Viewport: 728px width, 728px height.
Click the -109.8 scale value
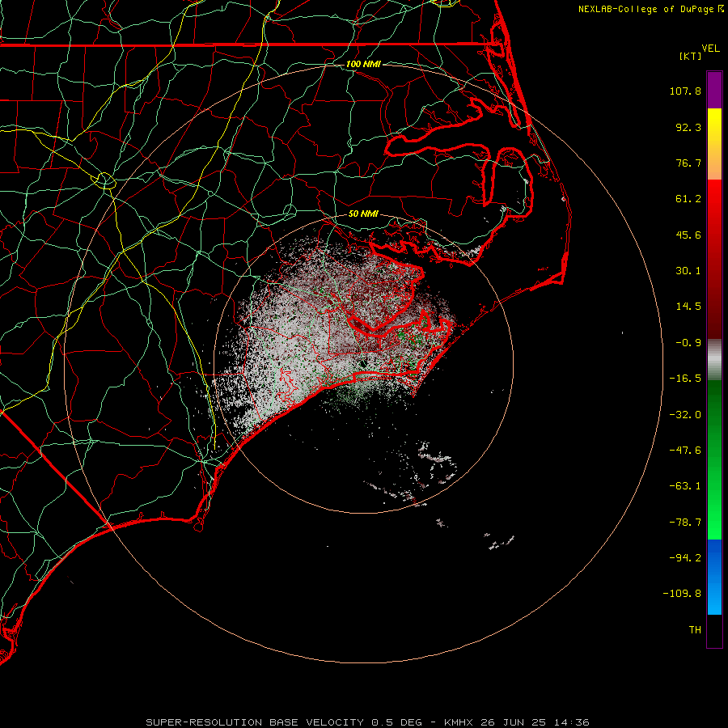point(682,594)
